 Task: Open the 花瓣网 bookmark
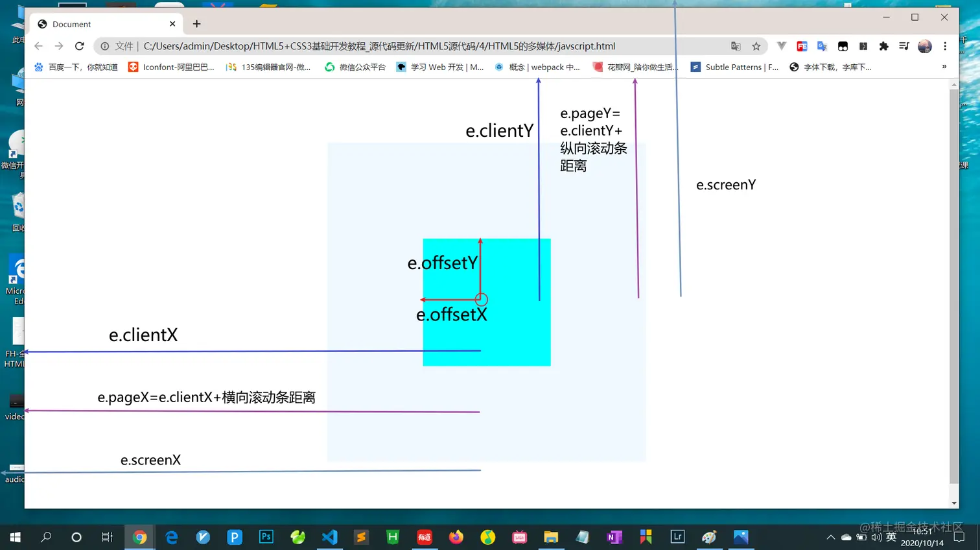tap(636, 67)
